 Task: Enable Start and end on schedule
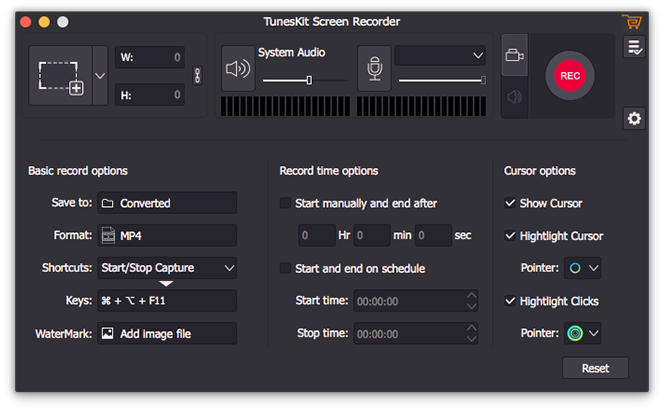[285, 268]
